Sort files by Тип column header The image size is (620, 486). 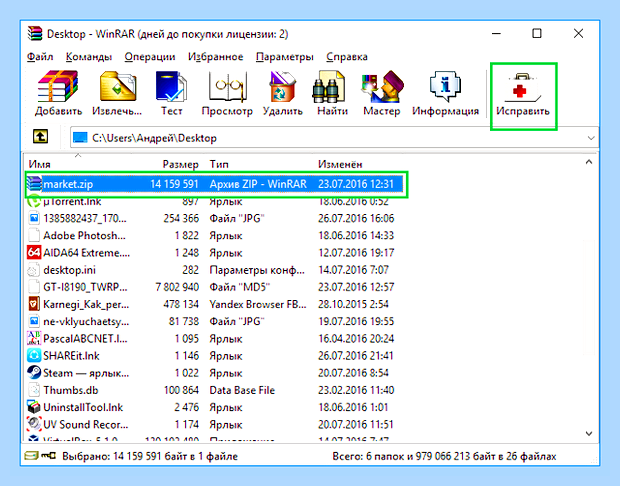219,164
